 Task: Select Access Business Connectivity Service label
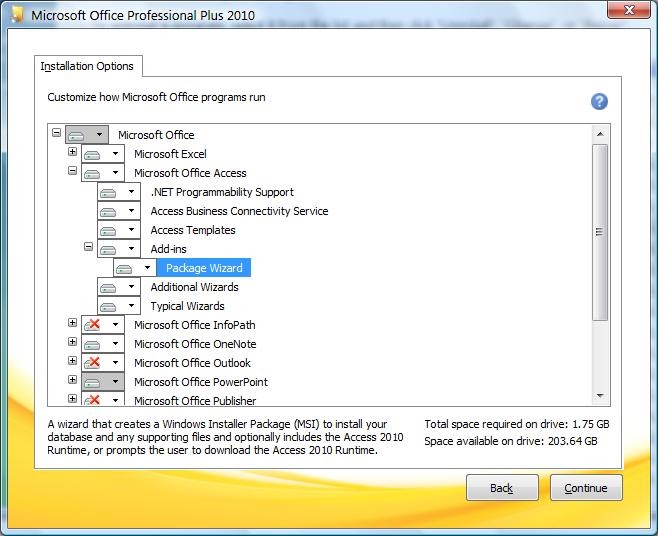(239, 211)
